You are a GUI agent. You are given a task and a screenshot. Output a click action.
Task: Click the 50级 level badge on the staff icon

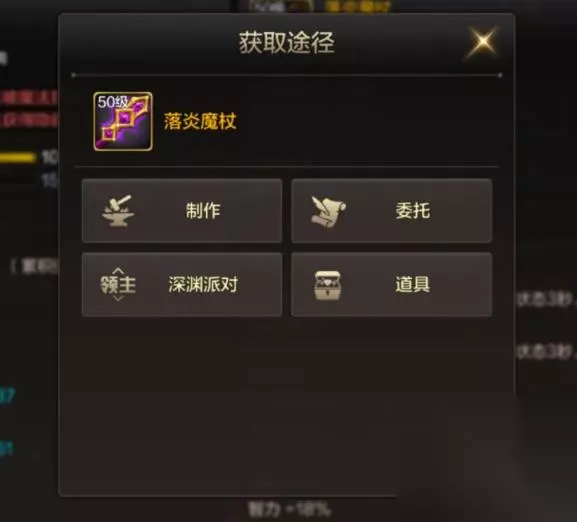coord(112,102)
